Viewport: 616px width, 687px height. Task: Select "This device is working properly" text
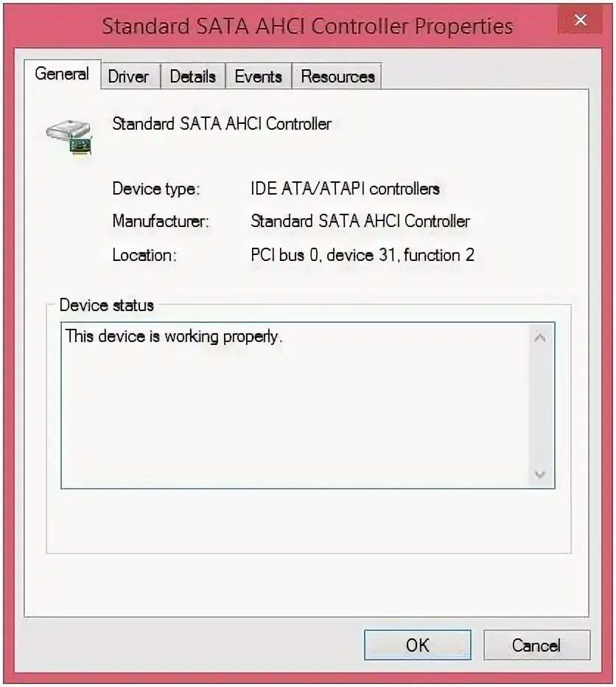(174, 336)
